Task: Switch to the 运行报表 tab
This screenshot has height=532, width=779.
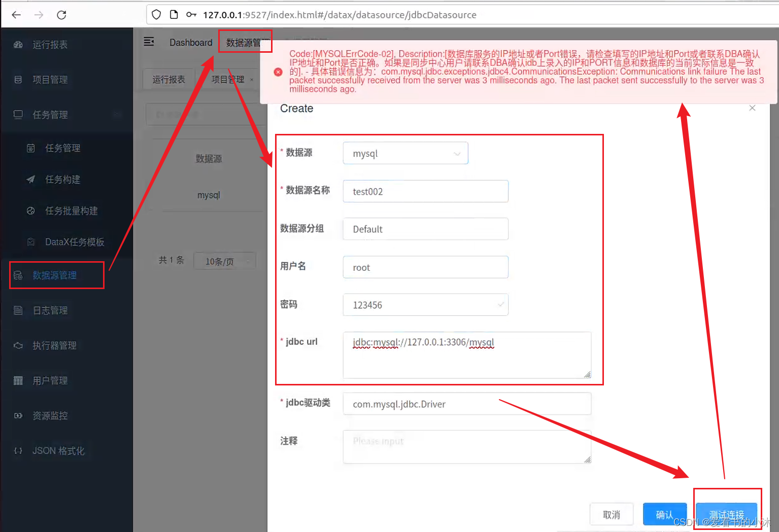Action: (169, 80)
